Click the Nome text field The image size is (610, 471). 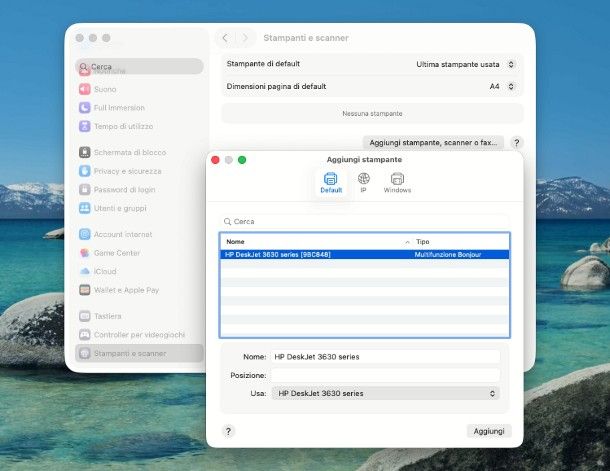click(x=385, y=356)
